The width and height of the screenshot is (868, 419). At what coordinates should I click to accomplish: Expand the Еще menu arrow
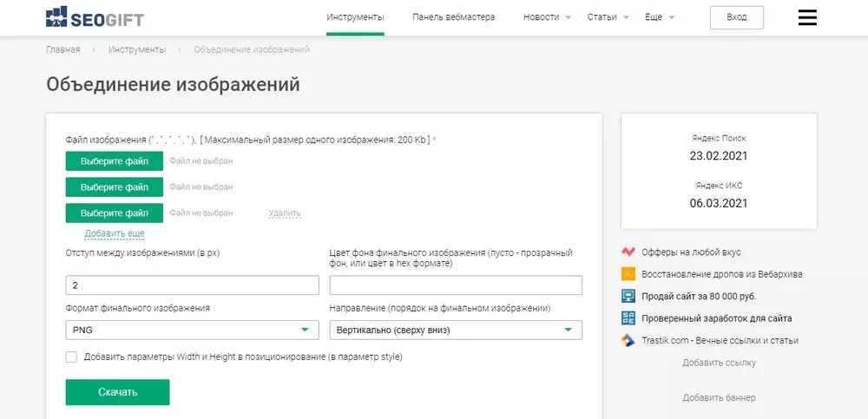pos(671,17)
